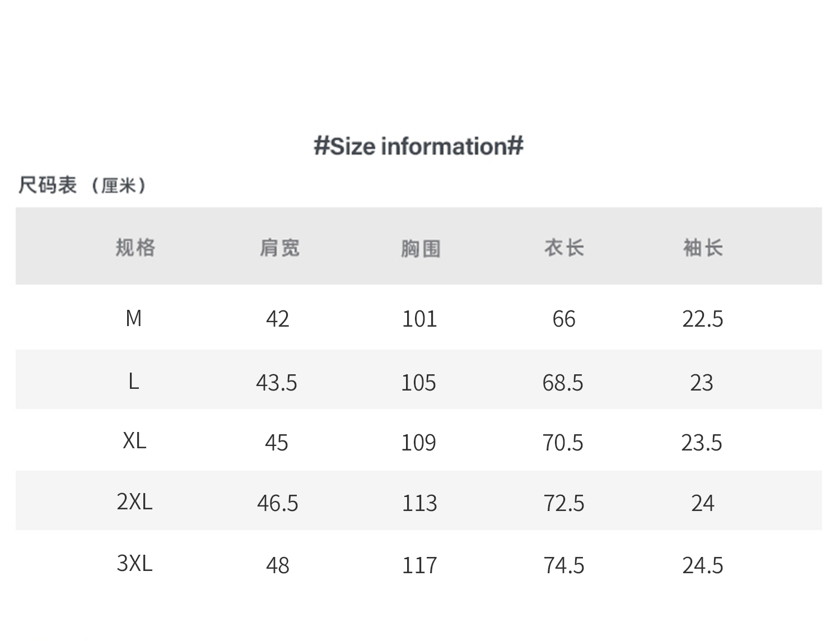Click shoulder width value 43.5
This screenshot has height=641, width=840.
[x=277, y=383]
